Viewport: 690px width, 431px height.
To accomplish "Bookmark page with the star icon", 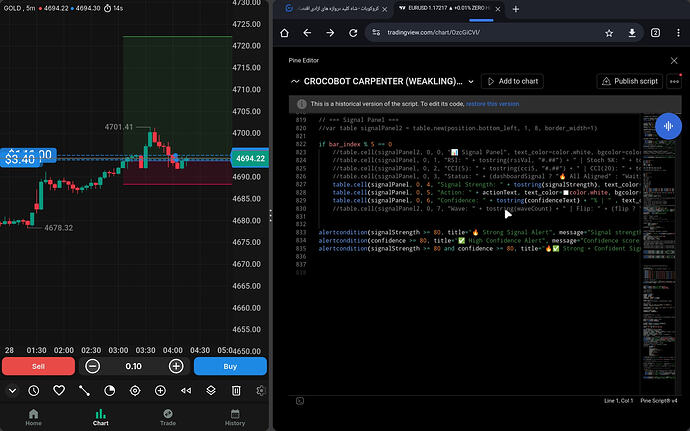I will [x=609, y=33].
